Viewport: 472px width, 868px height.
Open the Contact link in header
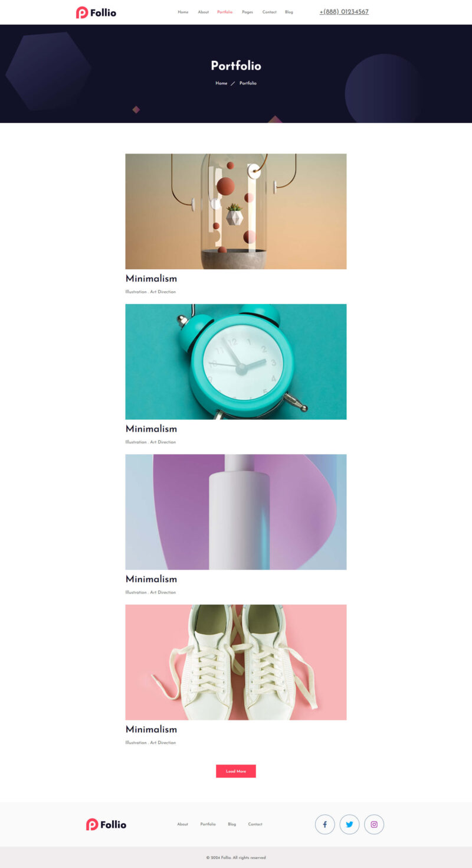pyautogui.click(x=269, y=12)
